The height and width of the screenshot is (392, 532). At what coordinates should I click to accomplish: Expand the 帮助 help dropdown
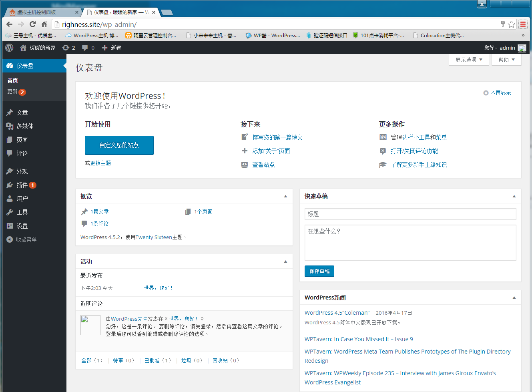point(506,60)
